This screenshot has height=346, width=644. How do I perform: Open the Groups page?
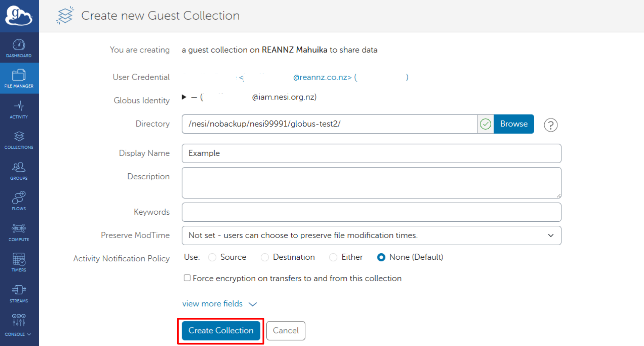(19, 171)
